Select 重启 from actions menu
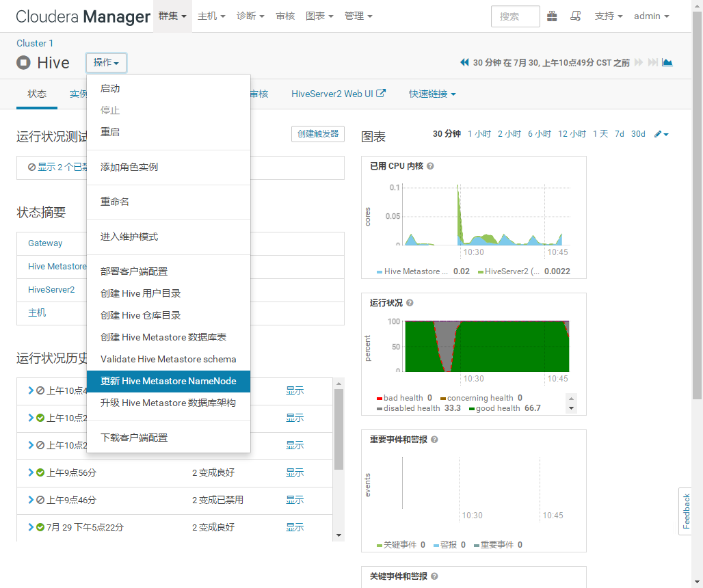Viewport: 703px width, 588px height. click(168, 132)
